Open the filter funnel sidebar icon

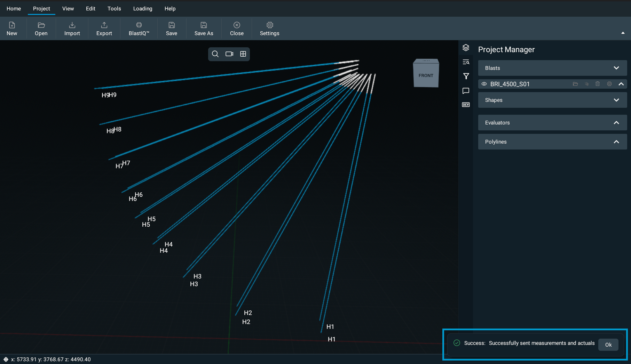pos(466,76)
